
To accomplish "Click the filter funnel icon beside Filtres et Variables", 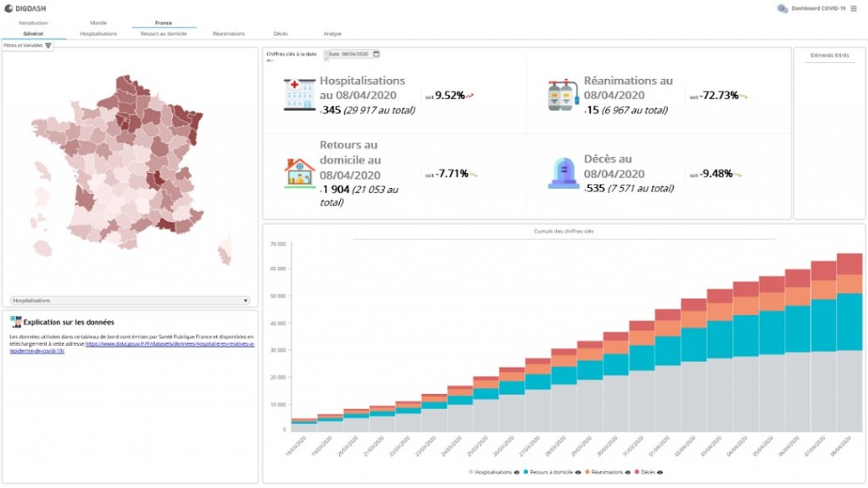I will [48, 46].
